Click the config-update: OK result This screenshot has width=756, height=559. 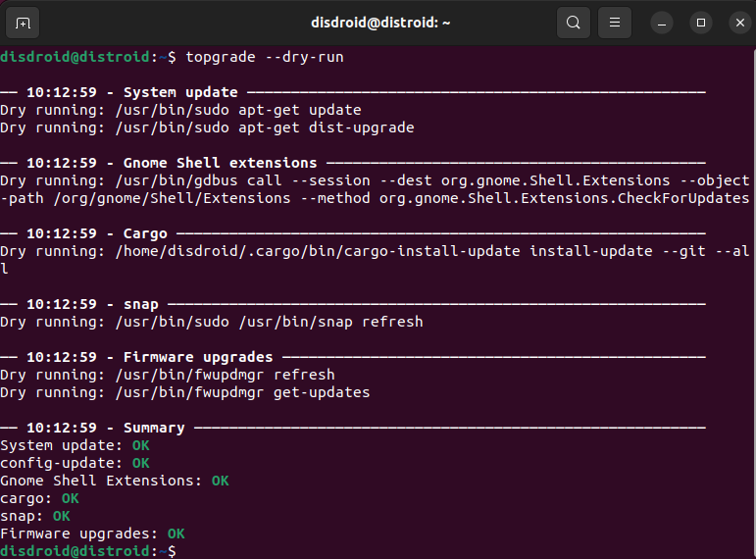(x=75, y=463)
